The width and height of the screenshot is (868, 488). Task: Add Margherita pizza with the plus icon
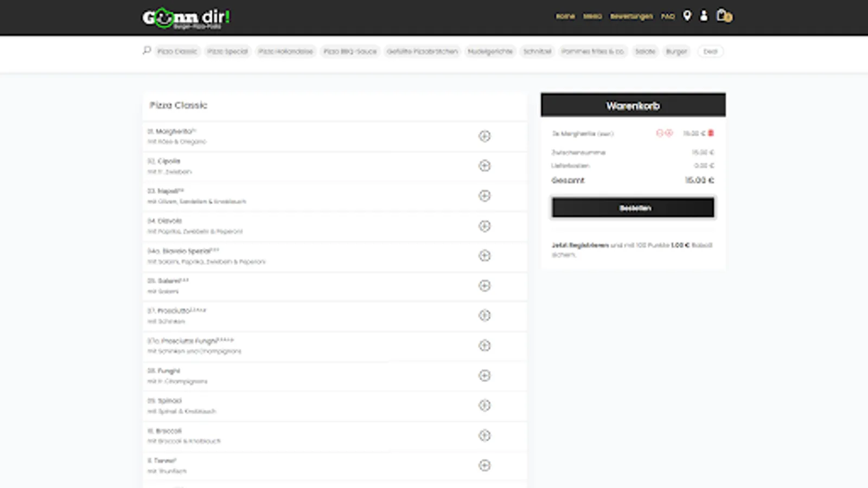pos(484,136)
